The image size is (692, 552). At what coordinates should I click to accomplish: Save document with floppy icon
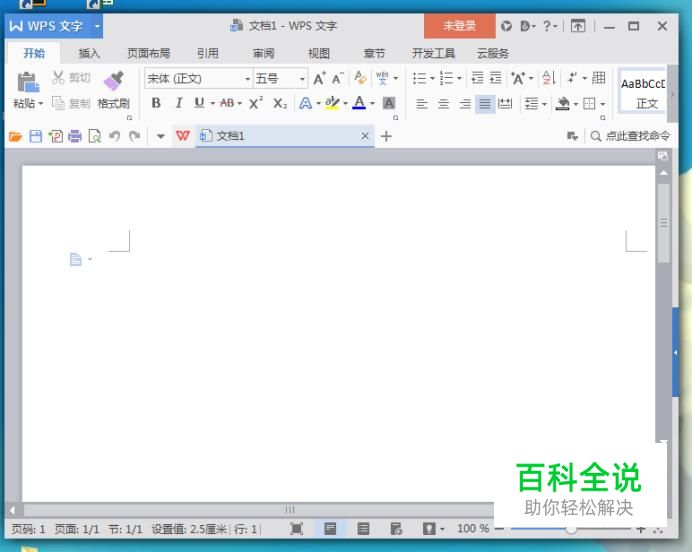[x=35, y=136]
